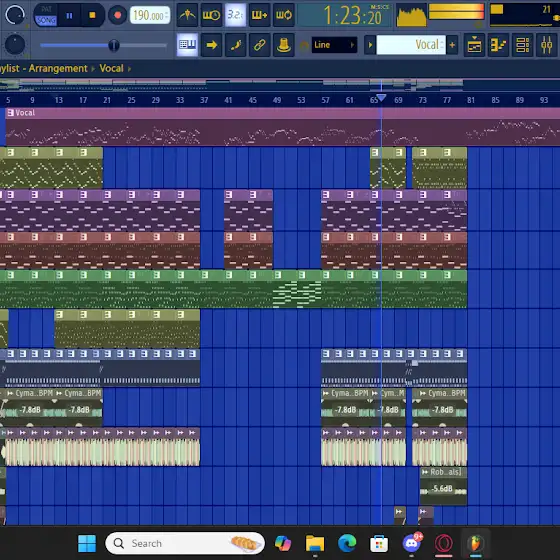The width and height of the screenshot is (560, 560).
Task: Click the playhead marker on timeline
Action: 381,97
